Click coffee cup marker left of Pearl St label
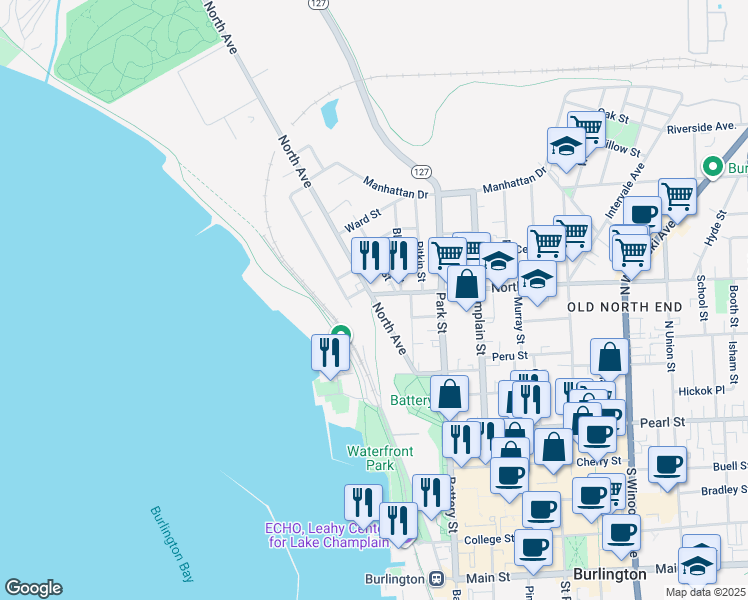Image resolution: width=748 pixels, height=600 pixels. pos(597,435)
